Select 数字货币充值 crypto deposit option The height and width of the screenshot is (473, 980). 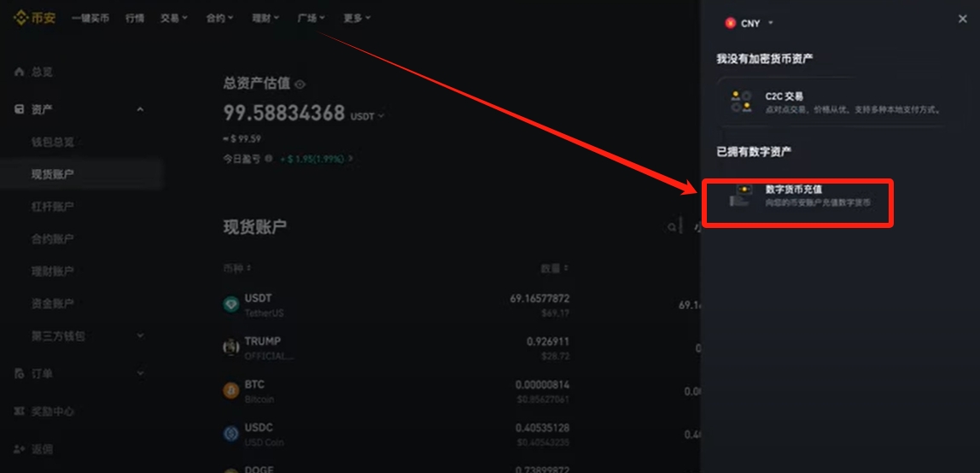(x=798, y=202)
